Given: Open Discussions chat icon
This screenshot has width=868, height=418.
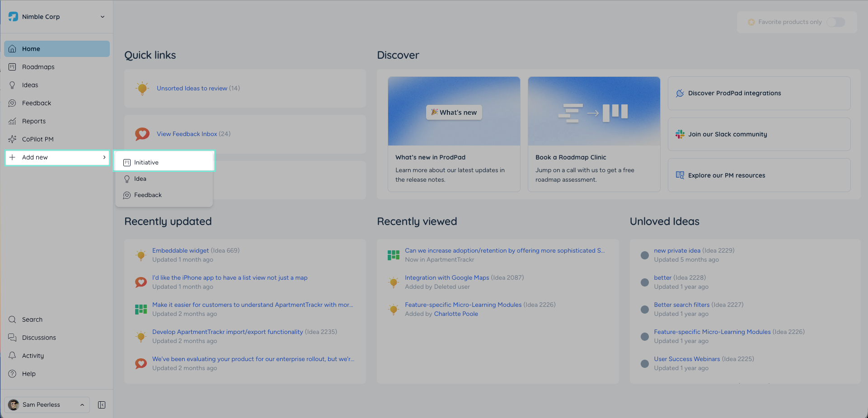Looking at the screenshot, I should coord(13,338).
